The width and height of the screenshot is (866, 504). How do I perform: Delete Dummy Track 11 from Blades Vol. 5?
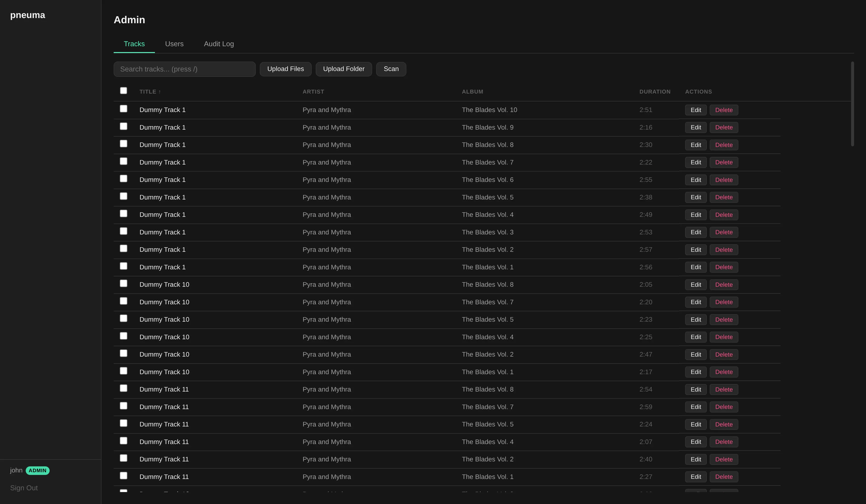tap(724, 424)
